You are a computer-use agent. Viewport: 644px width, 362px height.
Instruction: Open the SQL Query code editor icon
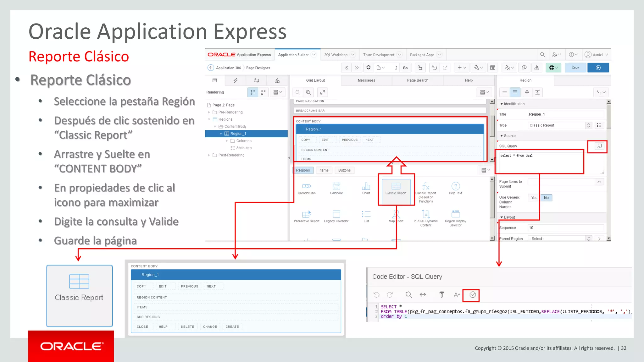point(599,146)
